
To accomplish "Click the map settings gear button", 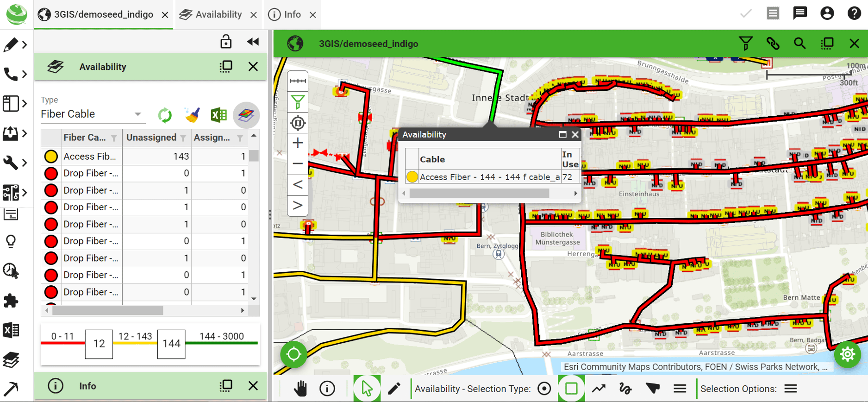I will click(847, 354).
